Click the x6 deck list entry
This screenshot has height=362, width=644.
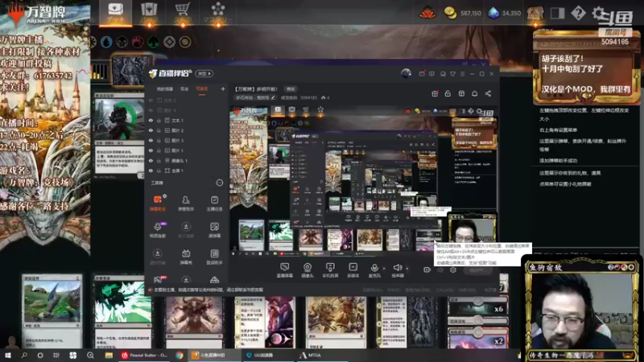coord(477,309)
